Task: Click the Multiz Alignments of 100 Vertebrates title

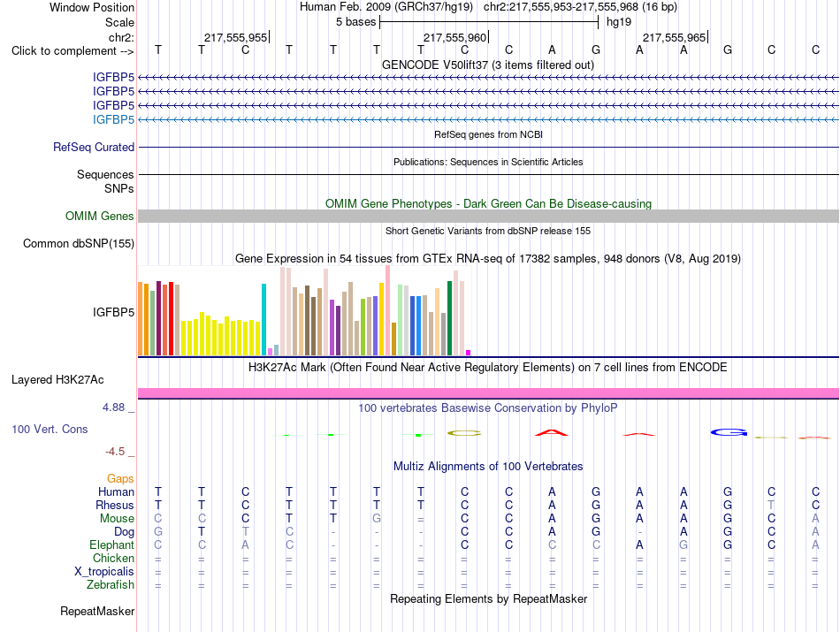Action: [488, 466]
